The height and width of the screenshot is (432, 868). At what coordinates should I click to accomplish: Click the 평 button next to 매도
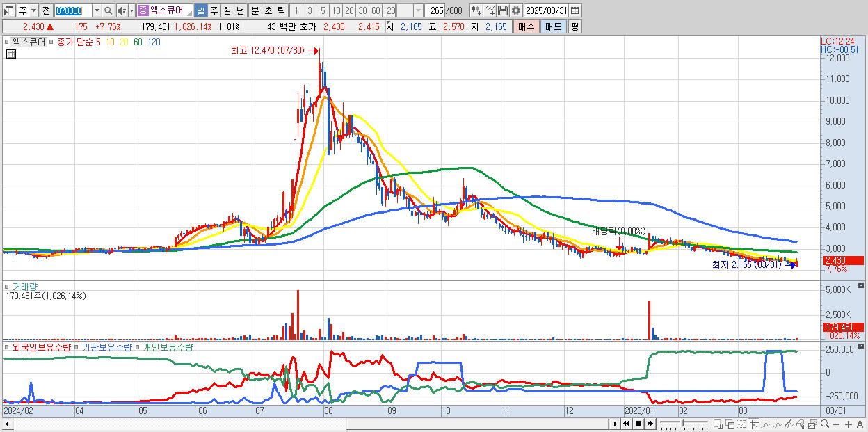(574, 26)
